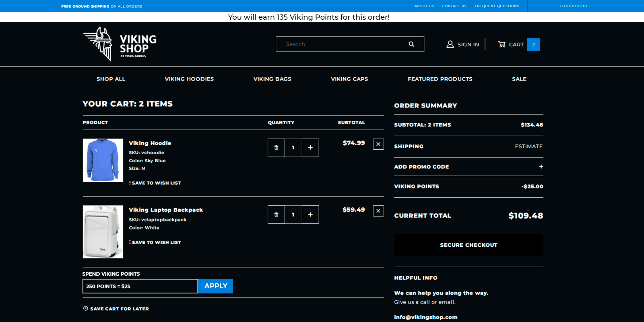Open the Viking Hoodies menu
Screen dimensions: 644x322
click(189, 79)
